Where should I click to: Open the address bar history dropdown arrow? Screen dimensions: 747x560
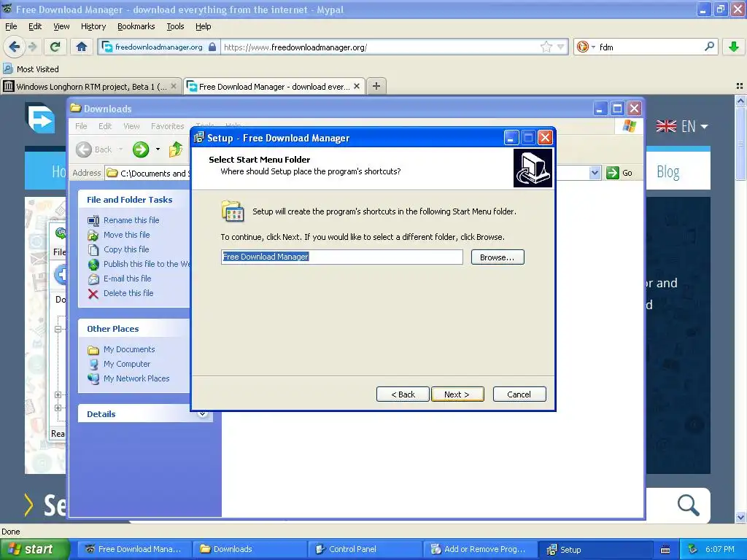[x=561, y=47]
